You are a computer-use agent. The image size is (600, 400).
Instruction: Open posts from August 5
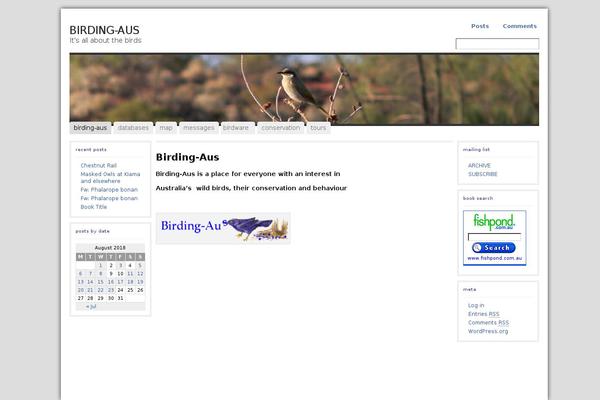click(140, 265)
